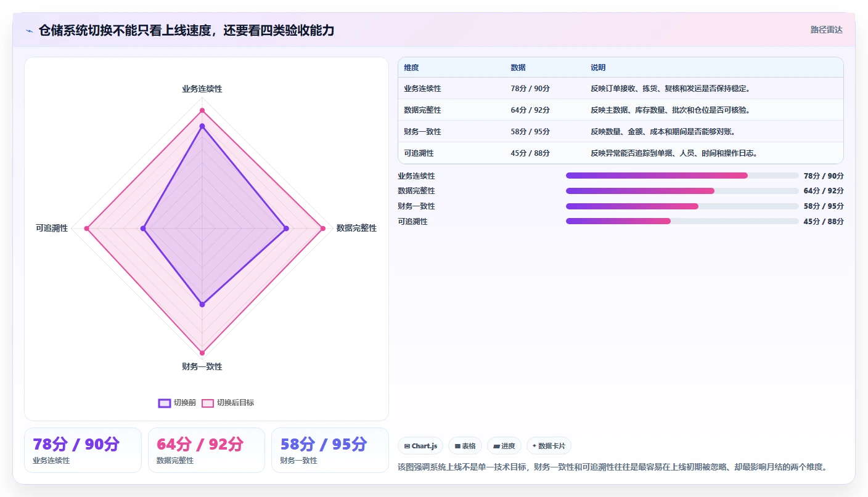This screenshot has height=497, width=868.
Task: Click description about 订单接收、拣货、复核
Action: (x=670, y=89)
